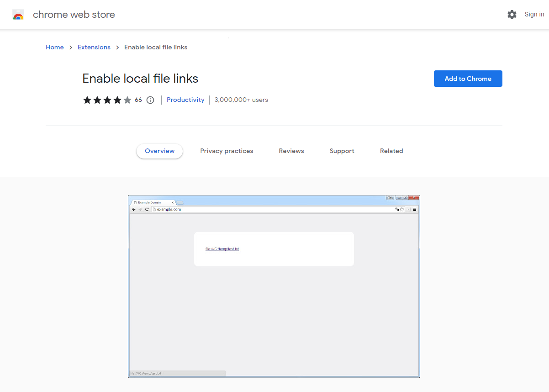Switch to the Support tab
This screenshot has height=392, width=549.
pos(342,151)
